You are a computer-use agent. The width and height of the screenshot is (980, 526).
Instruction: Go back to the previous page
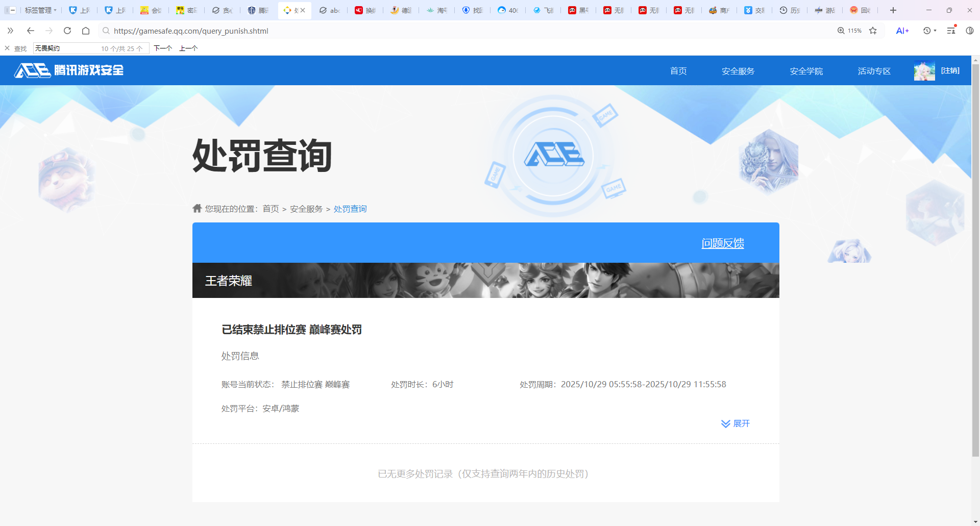[x=30, y=31]
